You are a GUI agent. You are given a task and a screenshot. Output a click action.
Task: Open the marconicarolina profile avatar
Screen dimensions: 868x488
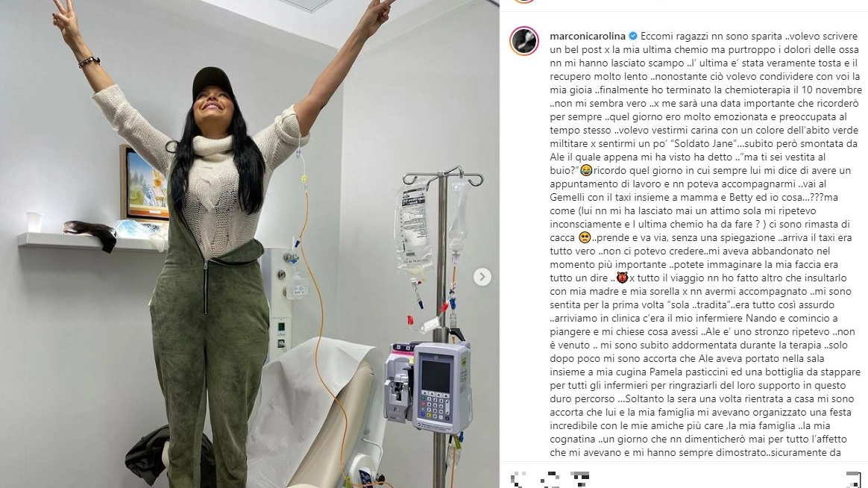click(524, 40)
